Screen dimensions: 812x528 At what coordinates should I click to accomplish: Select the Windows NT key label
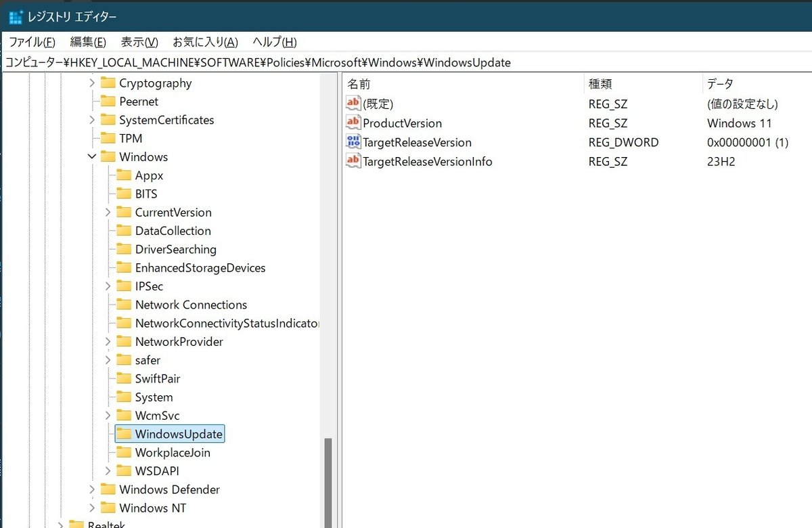152,508
